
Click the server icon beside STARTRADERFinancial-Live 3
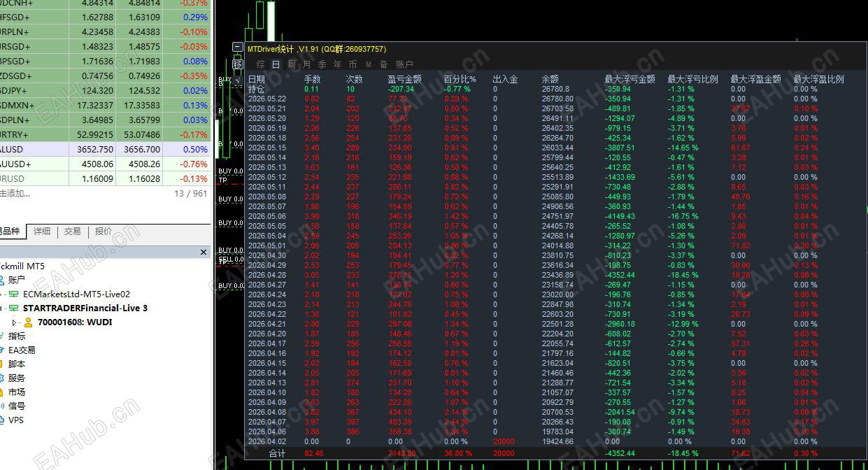(14, 308)
